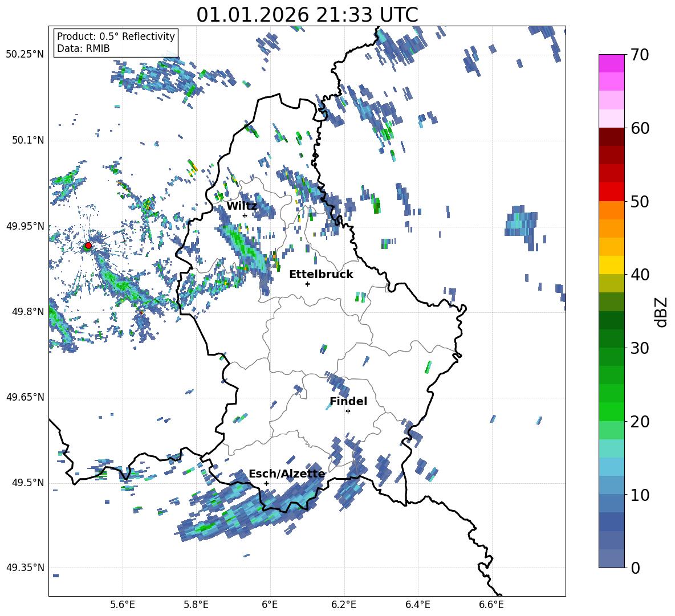The image size is (675, 616).
Task: Click the magenta top colorbar swatch
Action: coord(611,64)
